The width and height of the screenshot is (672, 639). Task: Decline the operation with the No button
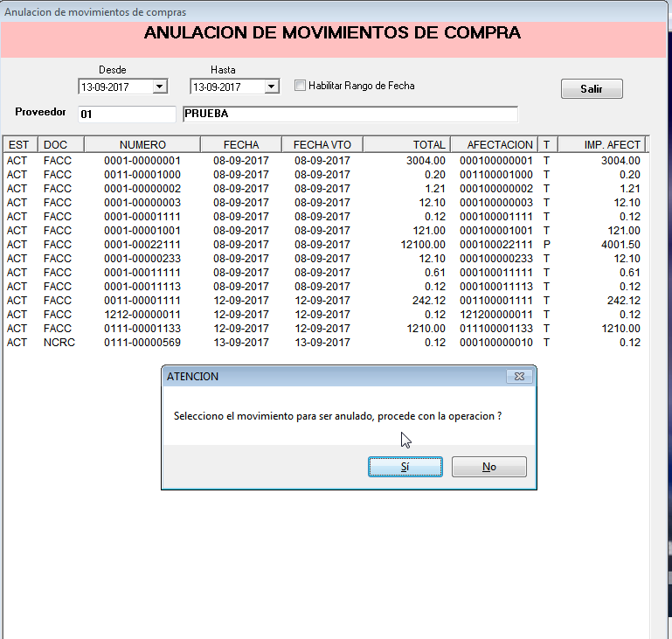coord(489,467)
